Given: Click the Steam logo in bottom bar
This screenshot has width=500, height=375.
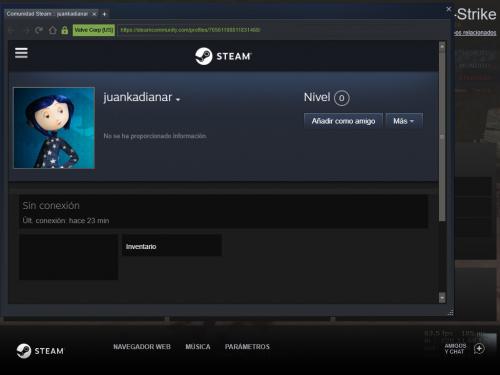Looking at the screenshot, I should coord(40,351).
